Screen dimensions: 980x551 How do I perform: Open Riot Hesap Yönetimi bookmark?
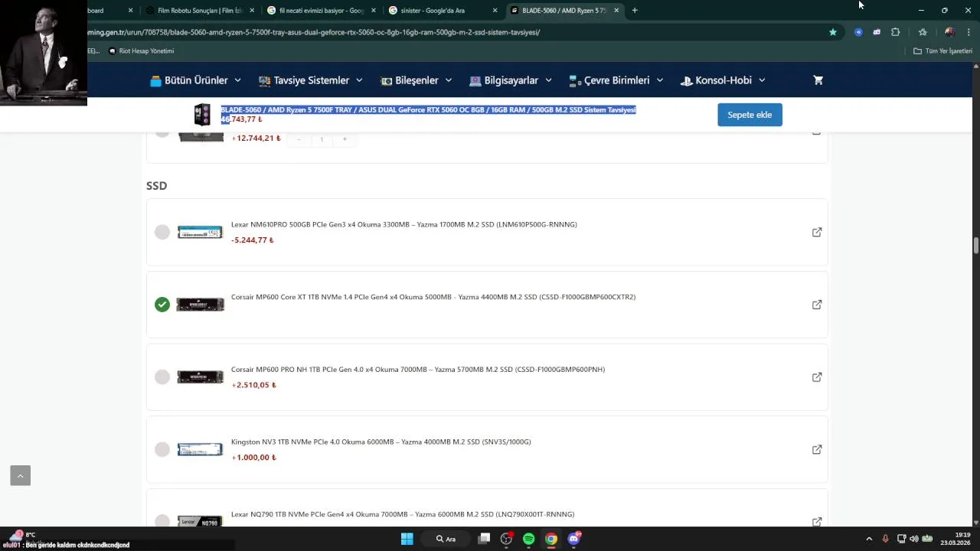tap(142, 51)
